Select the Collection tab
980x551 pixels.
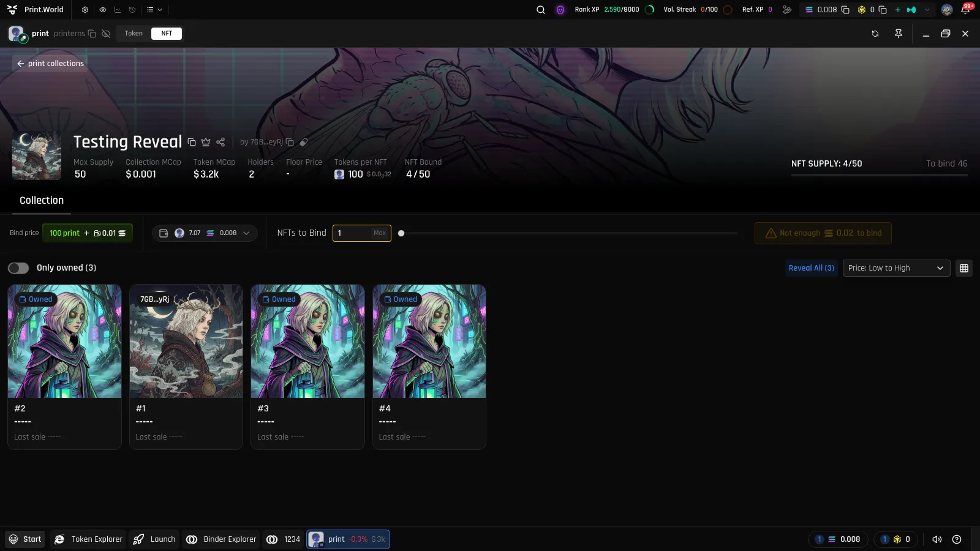point(42,201)
